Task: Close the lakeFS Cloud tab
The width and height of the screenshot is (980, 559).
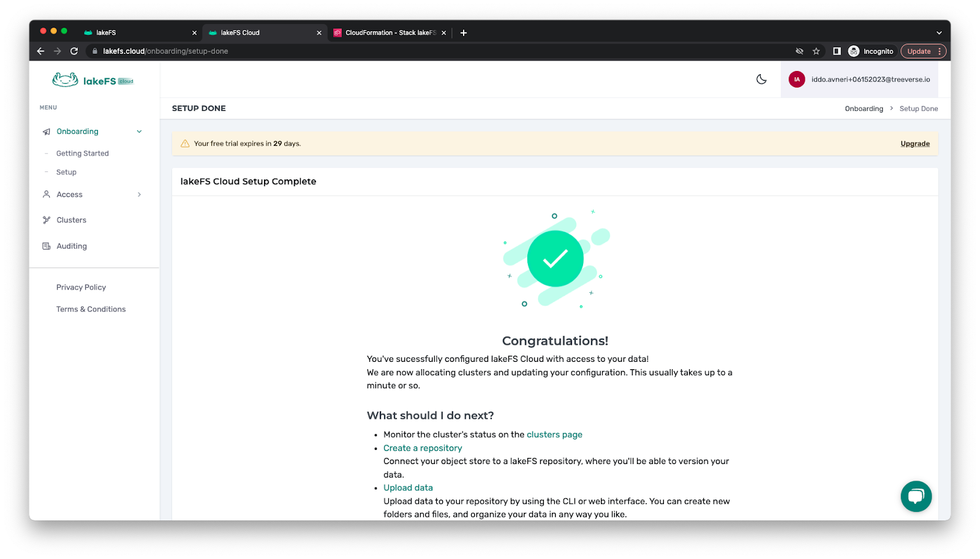Action: 318,33
